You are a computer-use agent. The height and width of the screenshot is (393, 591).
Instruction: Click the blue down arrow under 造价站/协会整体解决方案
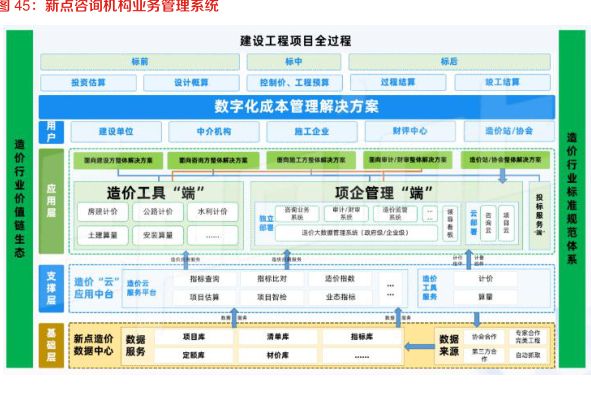click(502, 176)
